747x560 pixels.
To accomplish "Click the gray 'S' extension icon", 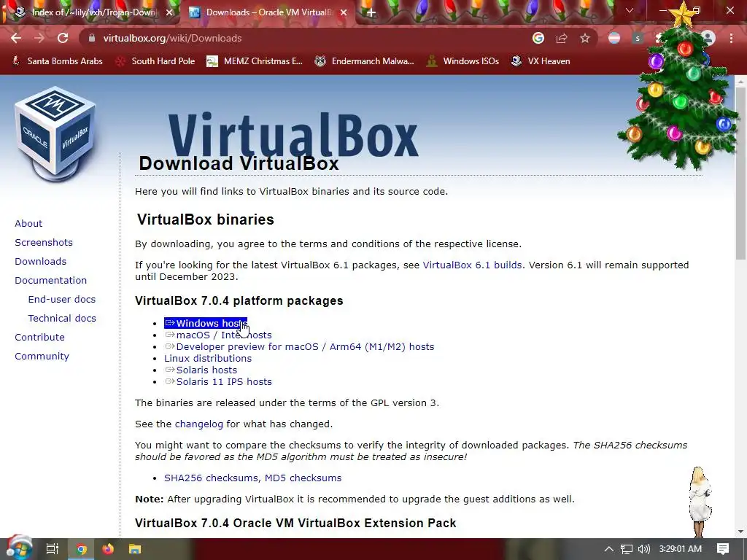I will tap(638, 38).
